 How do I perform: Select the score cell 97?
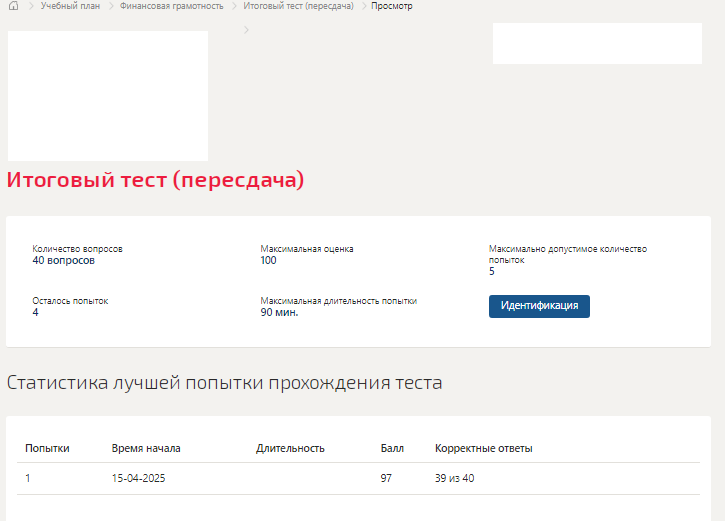point(386,478)
